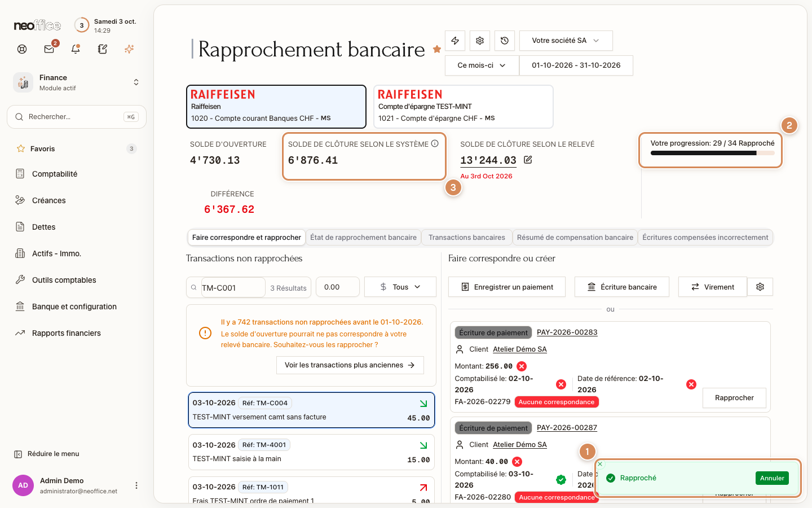Open settings gear beside page title

coord(480,41)
